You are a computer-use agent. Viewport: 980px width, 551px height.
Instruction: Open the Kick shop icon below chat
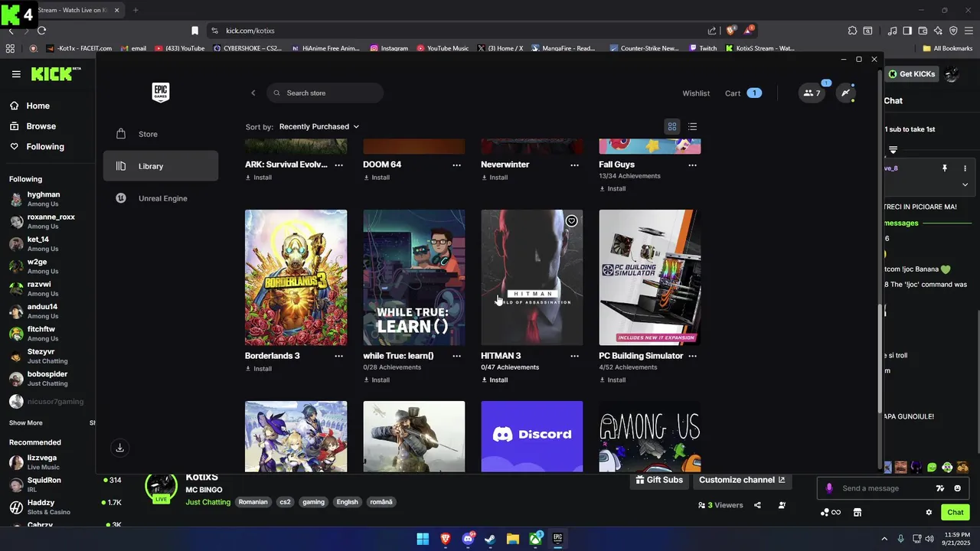(857, 513)
